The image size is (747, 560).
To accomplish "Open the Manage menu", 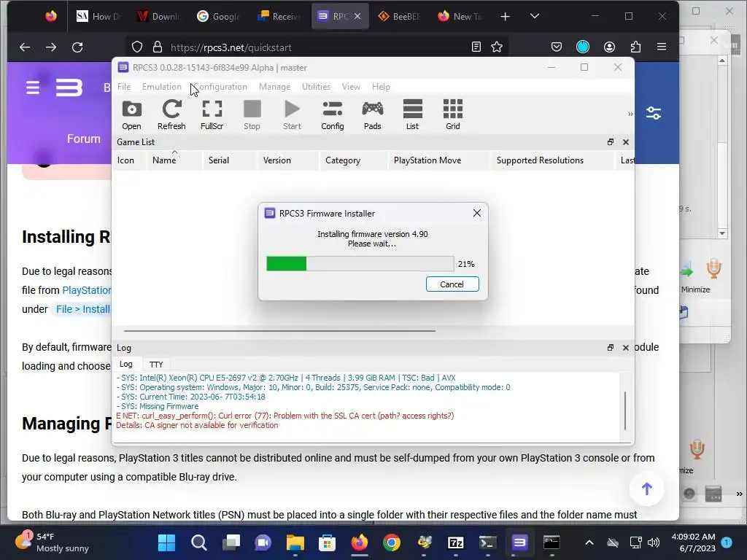I will pos(274,87).
